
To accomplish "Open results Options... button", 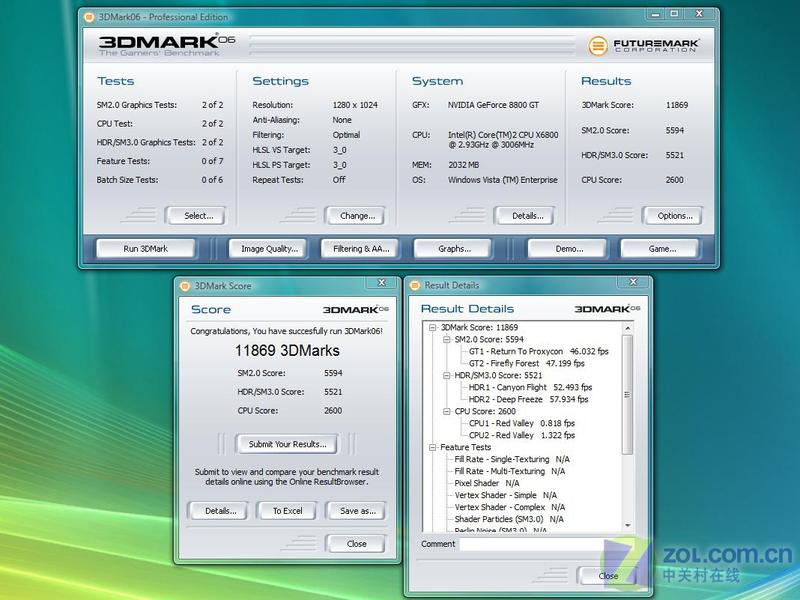I will [x=673, y=216].
